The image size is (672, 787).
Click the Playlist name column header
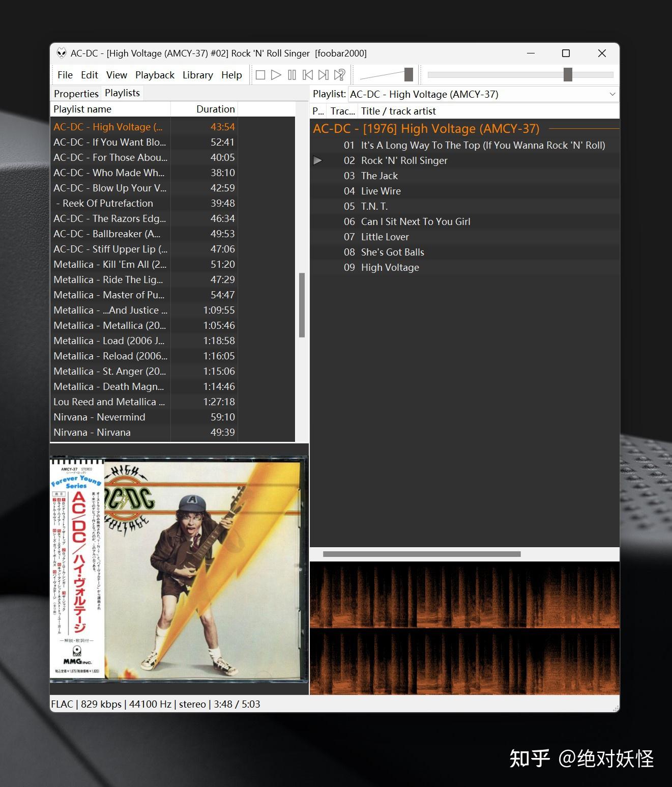(110, 109)
